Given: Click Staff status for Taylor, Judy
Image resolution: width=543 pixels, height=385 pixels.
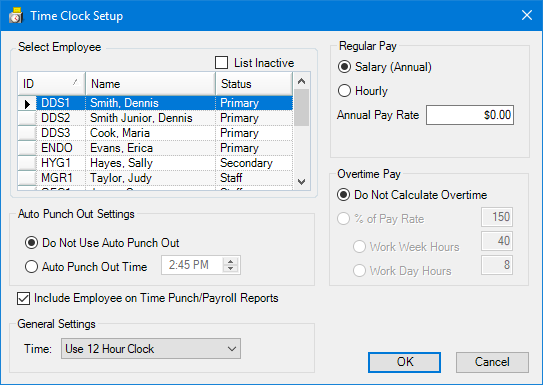Looking at the screenshot, I should point(231,178).
